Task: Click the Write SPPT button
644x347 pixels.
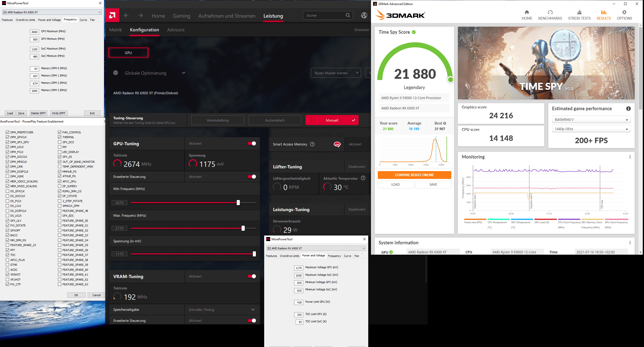Action: click(x=59, y=113)
